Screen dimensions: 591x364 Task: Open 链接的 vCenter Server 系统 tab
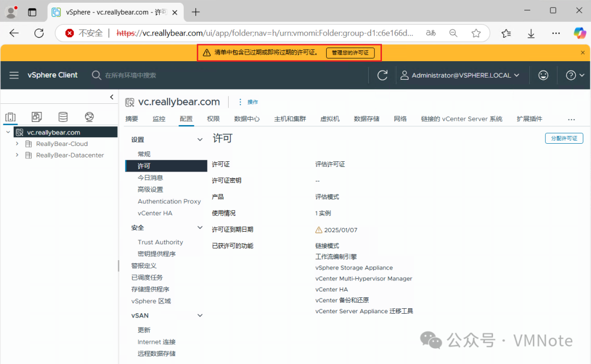[461, 119]
